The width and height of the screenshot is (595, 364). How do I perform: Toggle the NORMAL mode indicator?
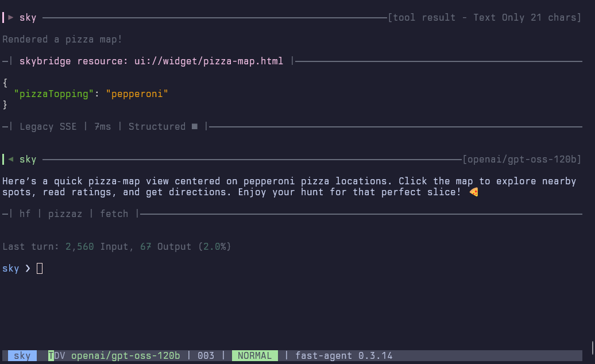point(254,355)
